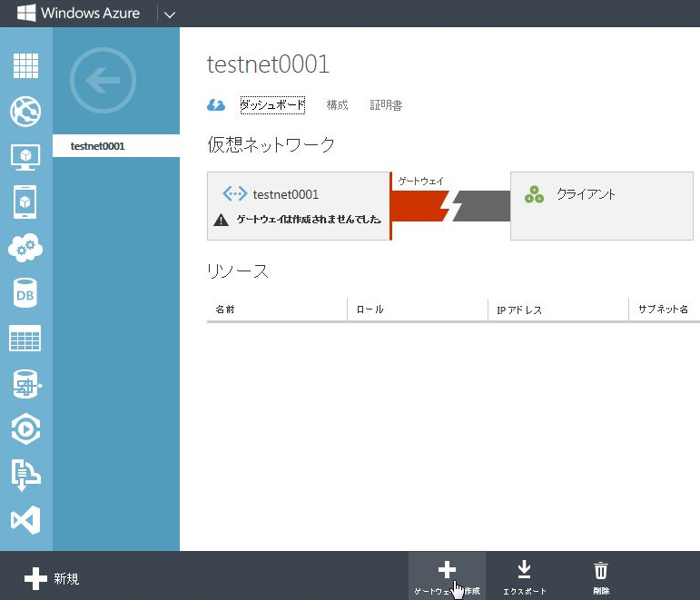Click the testnet0001 page title
700x600 pixels.
coord(268,64)
